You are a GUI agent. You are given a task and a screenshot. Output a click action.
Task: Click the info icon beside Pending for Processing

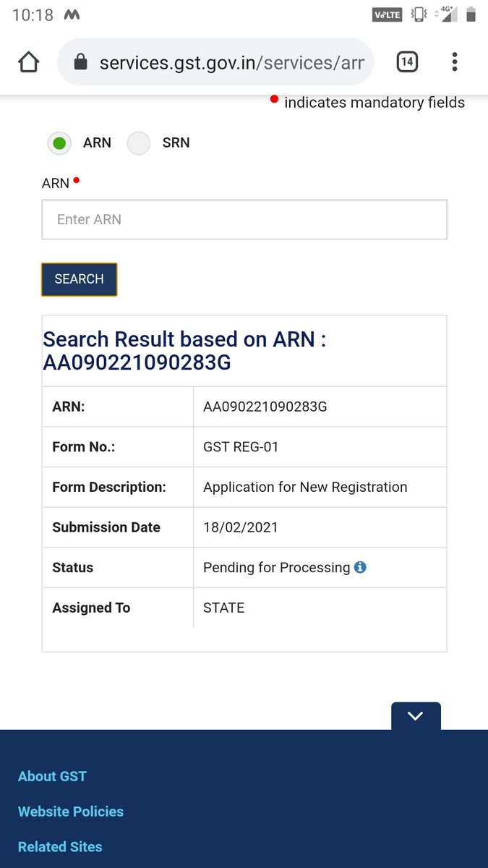[x=360, y=567]
